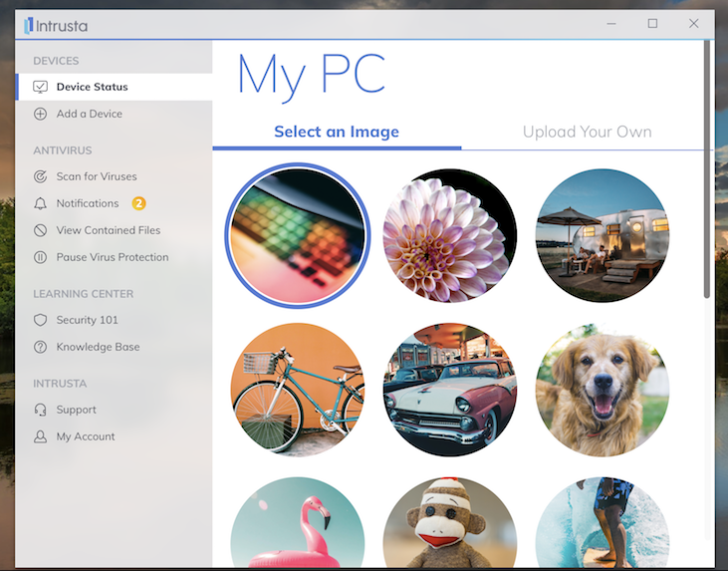Switch to the Upload Your Own tab
Screen dimensions: 728x571
tap(587, 132)
